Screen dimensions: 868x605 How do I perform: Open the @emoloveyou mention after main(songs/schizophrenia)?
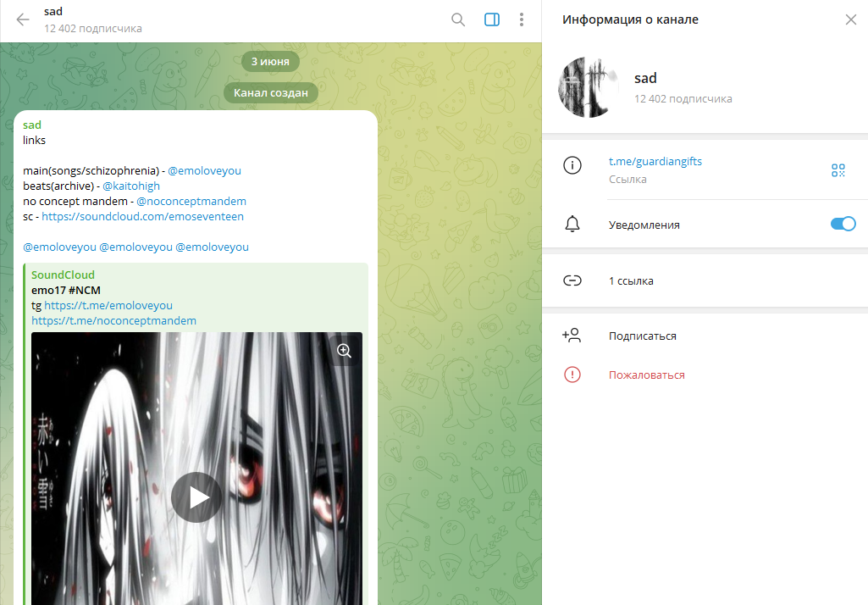pyautogui.click(x=204, y=170)
